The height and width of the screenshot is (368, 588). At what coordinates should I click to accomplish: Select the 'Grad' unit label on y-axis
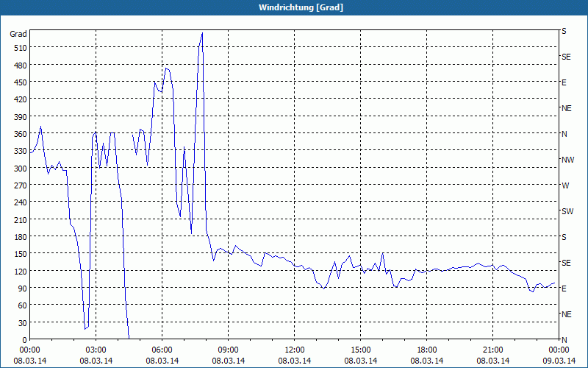coord(18,34)
